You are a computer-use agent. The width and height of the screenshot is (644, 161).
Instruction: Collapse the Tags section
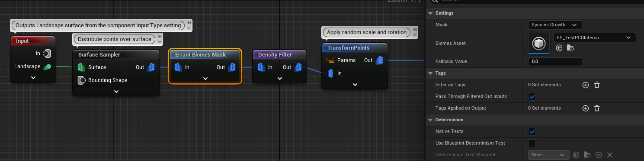[x=431, y=73]
